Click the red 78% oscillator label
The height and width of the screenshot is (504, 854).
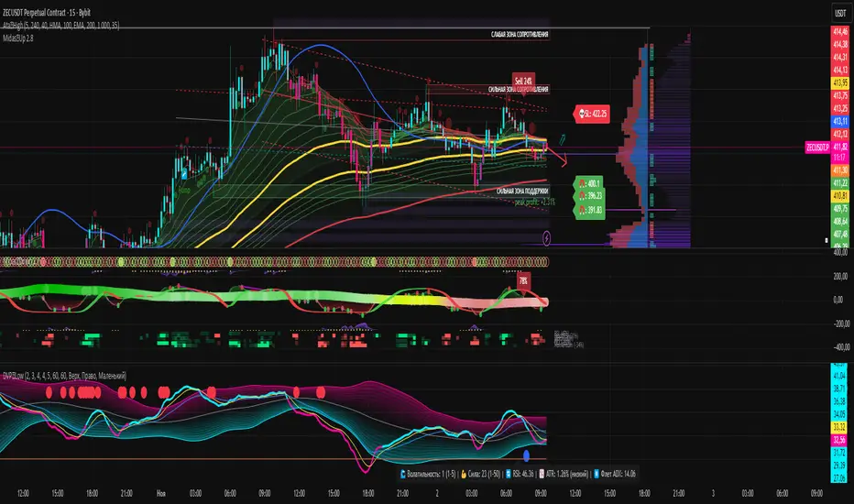click(x=523, y=280)
